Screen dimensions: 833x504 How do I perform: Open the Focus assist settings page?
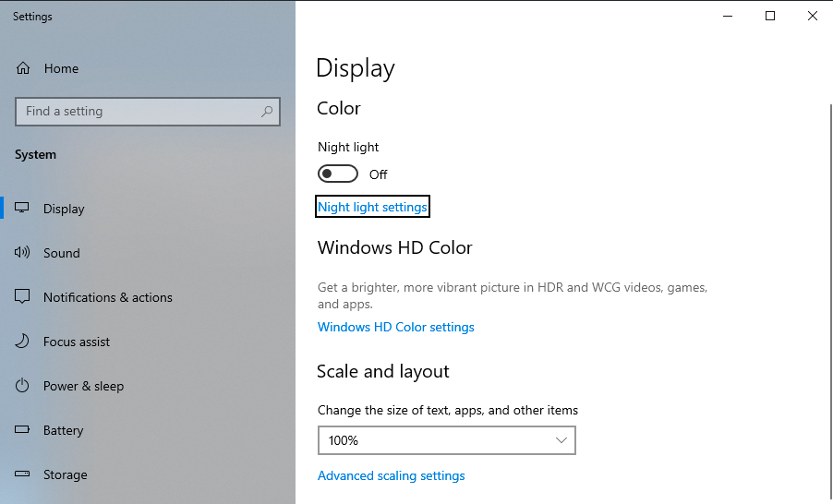[x=77, y=342]
